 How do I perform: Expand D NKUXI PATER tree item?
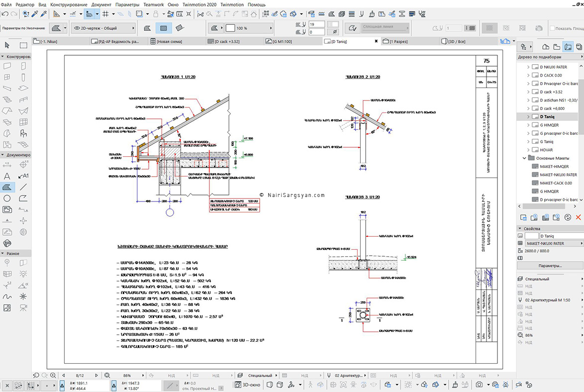click(x=528, y=67)
